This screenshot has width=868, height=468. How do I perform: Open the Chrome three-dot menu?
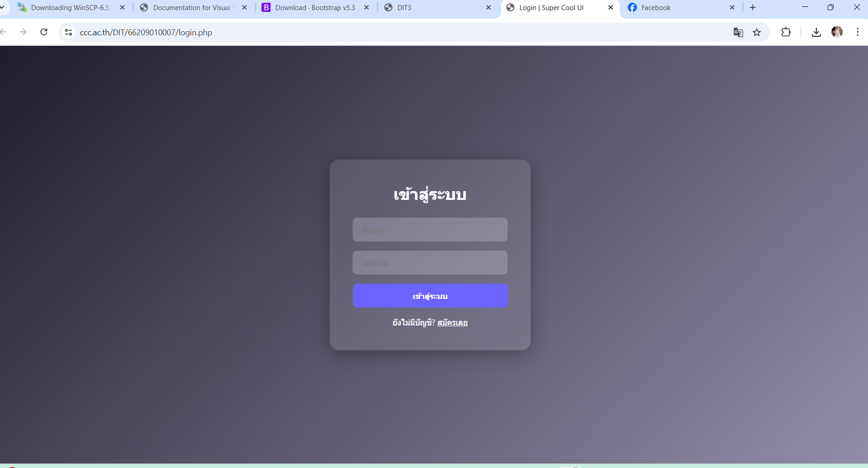point(857,32)
